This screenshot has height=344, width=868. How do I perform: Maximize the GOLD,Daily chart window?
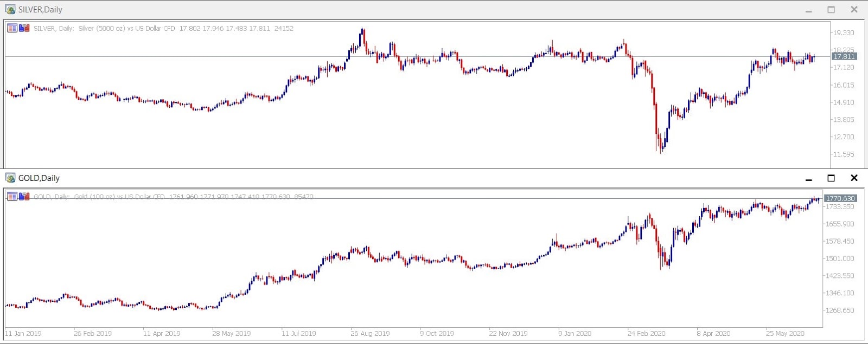tap(831, 178)
